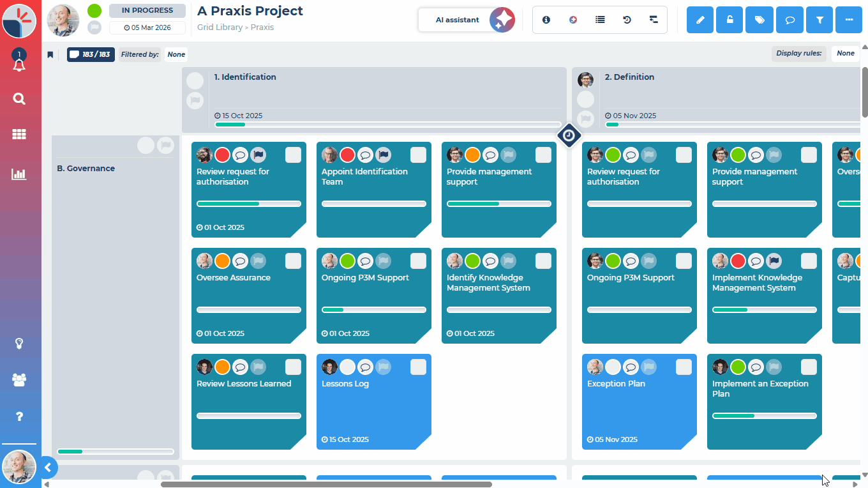Click the 'IN PROGRESS' status label
The height and width of the screenshot is (488, 868).
coord(147,10)
